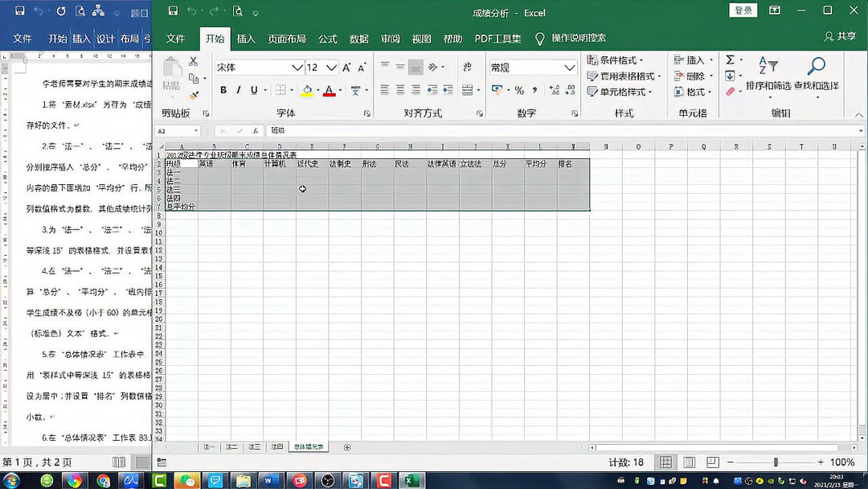Open the 数据 ribbon tab
This screenshot has width=868, height=489.
(359, 38)
